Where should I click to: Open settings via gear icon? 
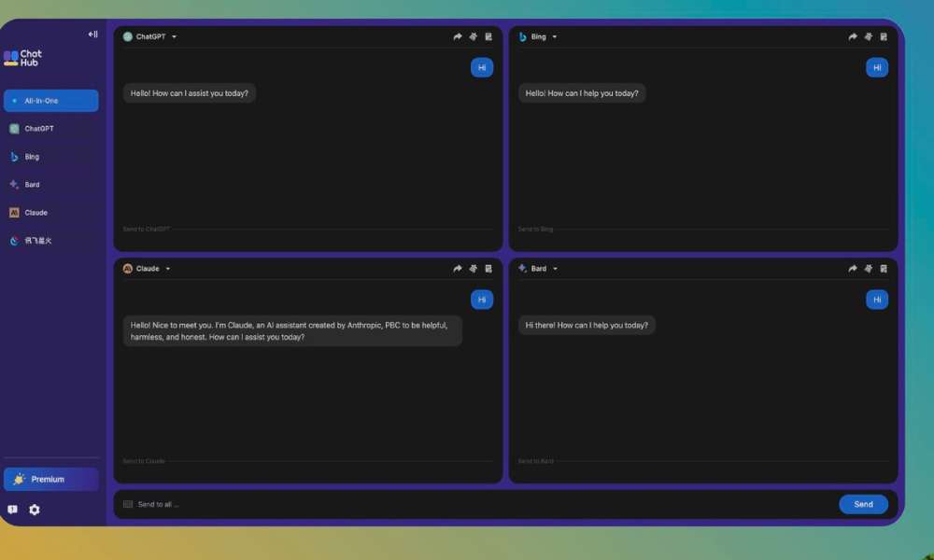tap(35, 510)
